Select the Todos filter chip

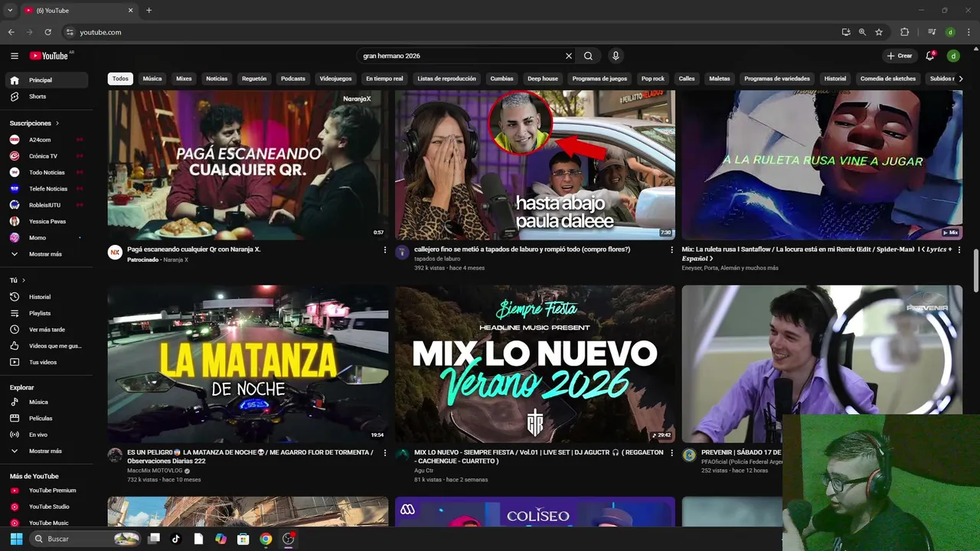tap(120, 79)
